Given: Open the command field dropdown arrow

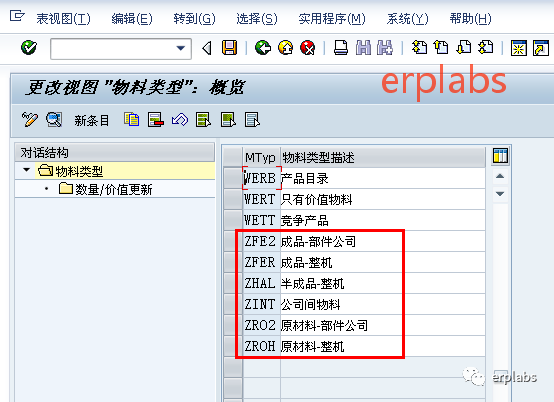Looking at the screenshot, I should 181,48.
